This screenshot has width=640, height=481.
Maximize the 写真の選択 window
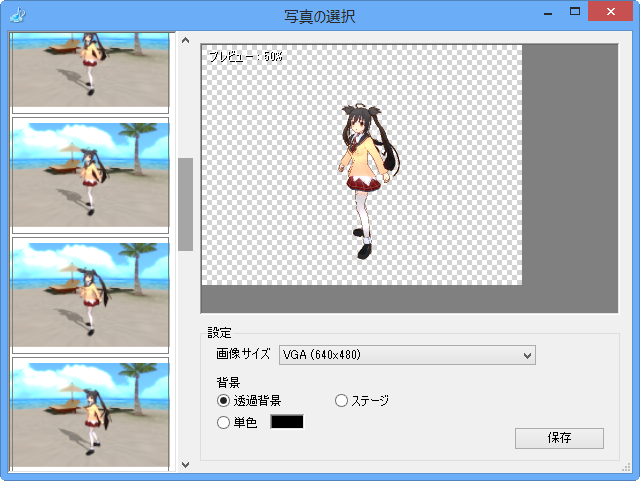pyautogui.click(x=575, y=11)
